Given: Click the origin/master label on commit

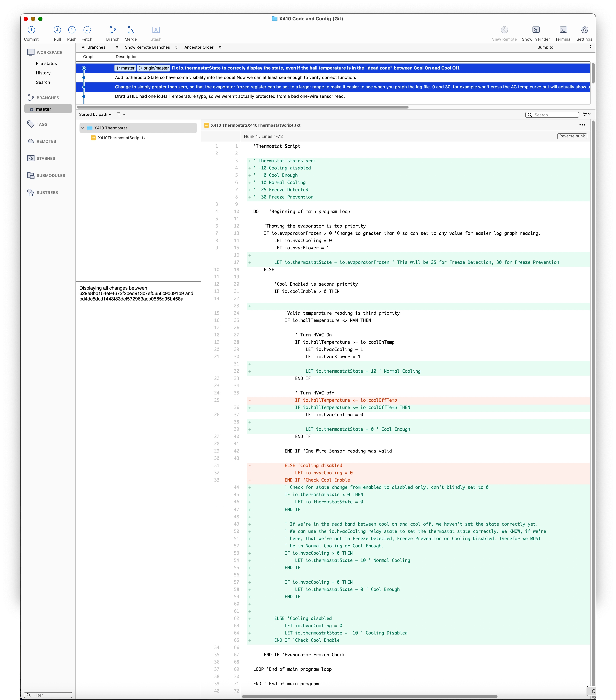Looking at the screenshot, I should (154, 68).
